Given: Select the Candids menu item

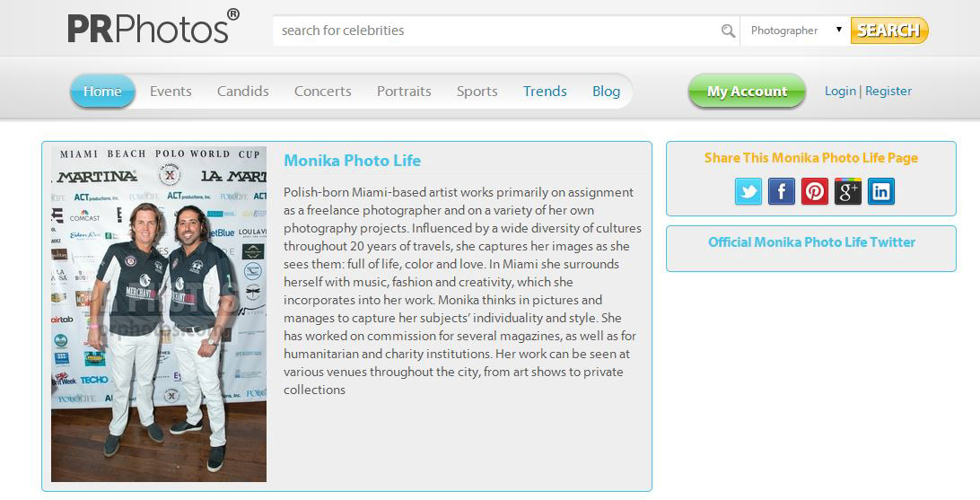Looking at the screenshot, I should tap(242, 92).
